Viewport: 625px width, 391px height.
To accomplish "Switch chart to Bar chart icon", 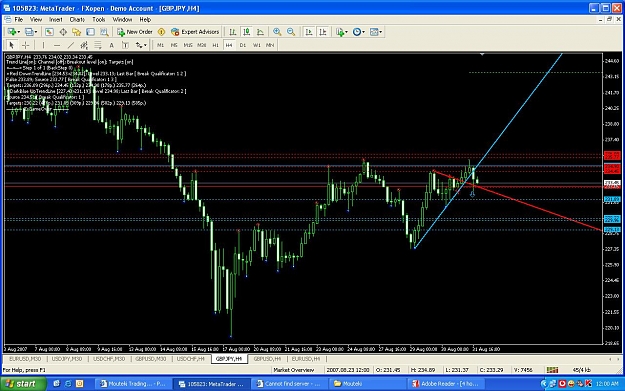I will 233,32.
